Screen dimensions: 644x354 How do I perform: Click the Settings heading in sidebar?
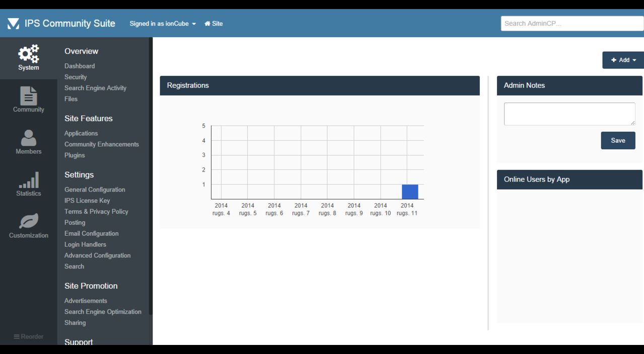[79, 175]
